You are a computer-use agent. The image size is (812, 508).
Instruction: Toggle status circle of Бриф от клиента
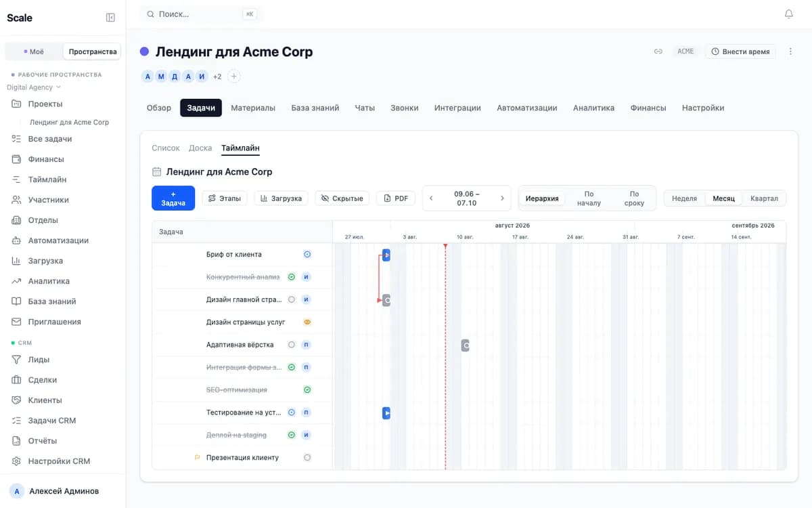(307, 255)
